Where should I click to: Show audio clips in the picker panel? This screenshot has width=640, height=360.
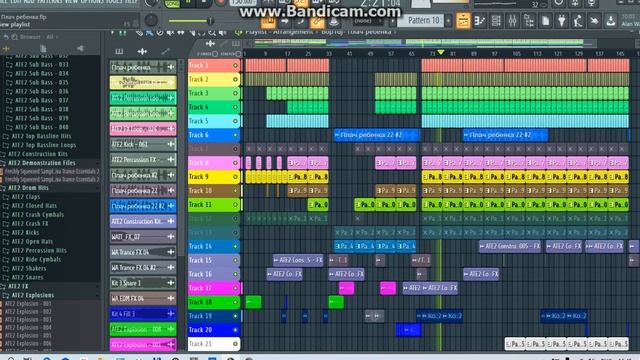pos(142,51)
